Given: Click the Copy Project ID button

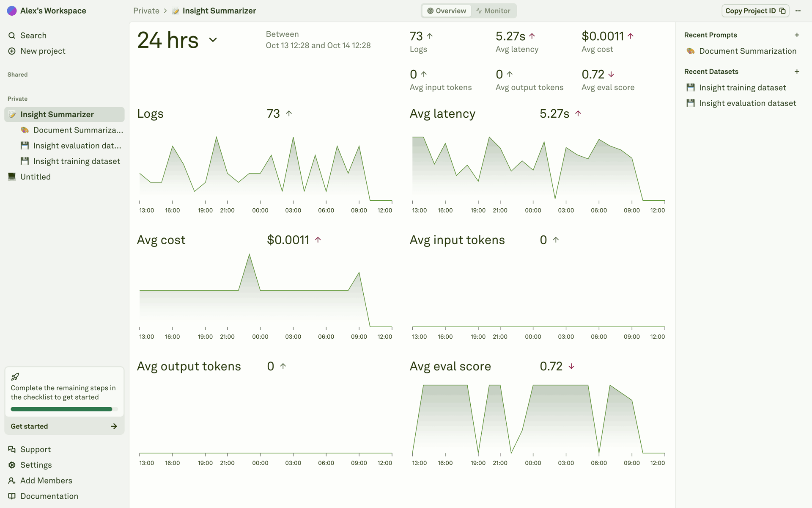Looking at the screenshot, I should click(755, 11).
